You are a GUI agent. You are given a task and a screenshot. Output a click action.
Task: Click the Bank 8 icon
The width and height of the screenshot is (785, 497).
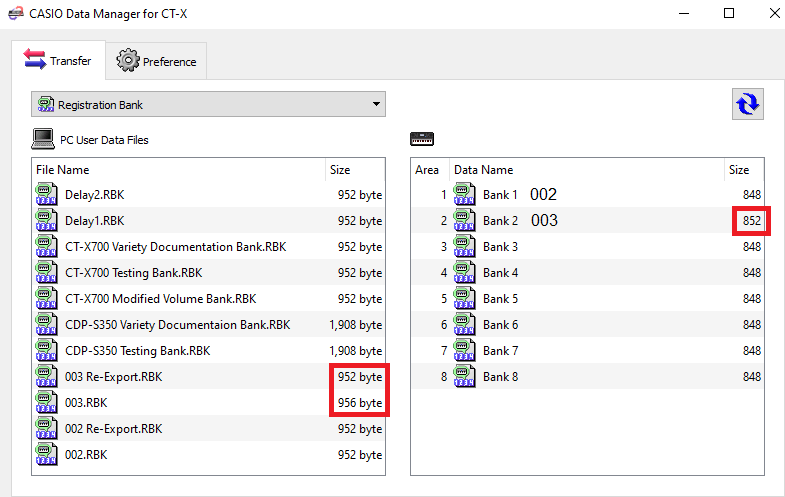coord(464,376)
